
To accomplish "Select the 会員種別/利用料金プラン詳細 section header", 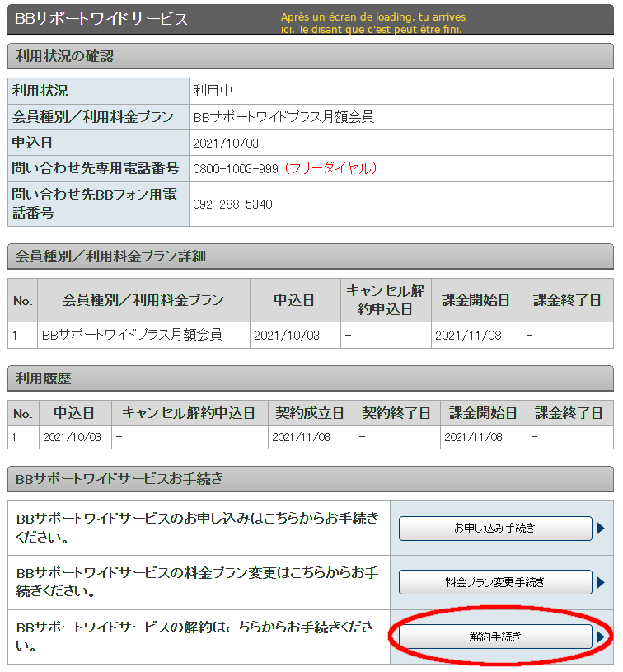I will (x=110, y=256).
